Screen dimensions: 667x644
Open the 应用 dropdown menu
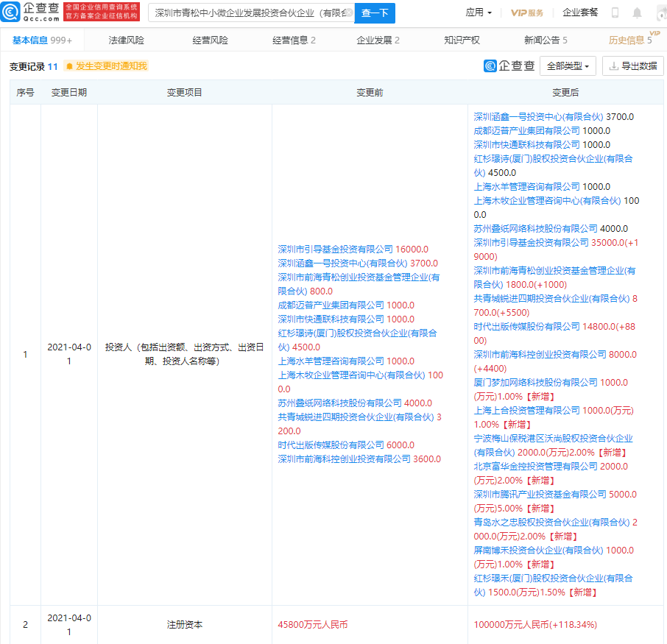coord(479,13)
